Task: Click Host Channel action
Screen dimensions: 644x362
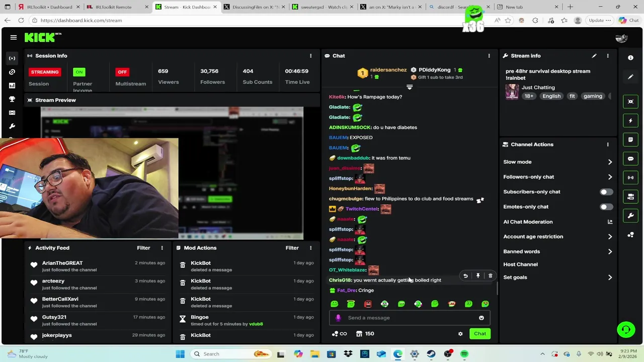Action: point(520,264)
